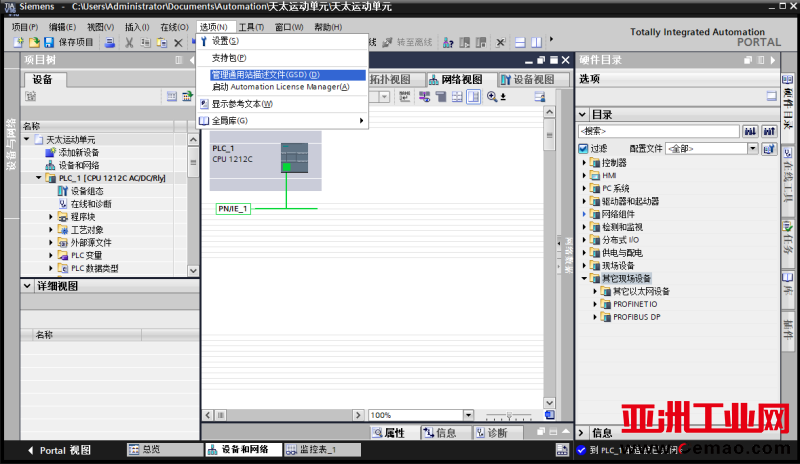
Task: Click the Paste icon in toolbar
Action: point(162,42)
